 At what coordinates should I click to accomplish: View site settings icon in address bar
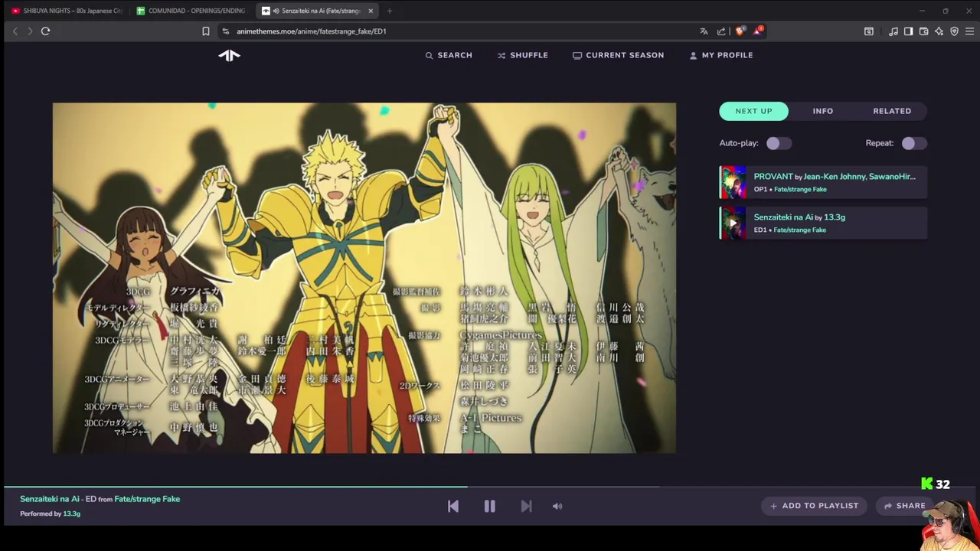click(x=225, y=31)
